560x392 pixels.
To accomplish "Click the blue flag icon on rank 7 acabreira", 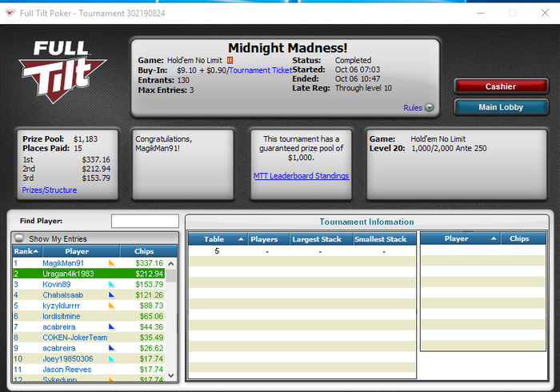I will [x=112, y=326].
